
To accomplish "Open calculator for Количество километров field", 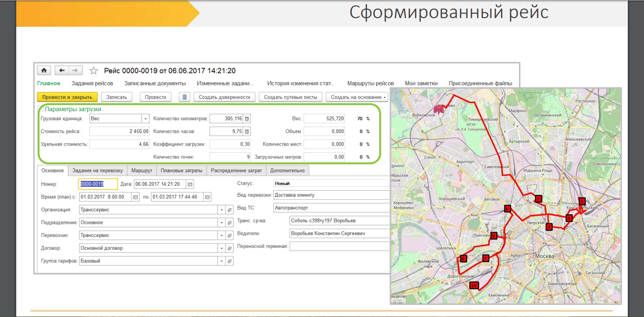I will click(x=247, y=118).
